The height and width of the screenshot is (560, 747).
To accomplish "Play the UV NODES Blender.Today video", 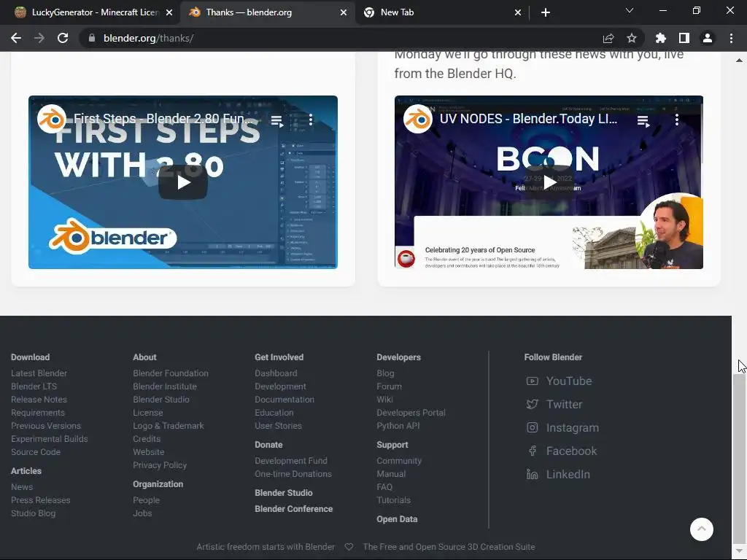I will (549, 182).
